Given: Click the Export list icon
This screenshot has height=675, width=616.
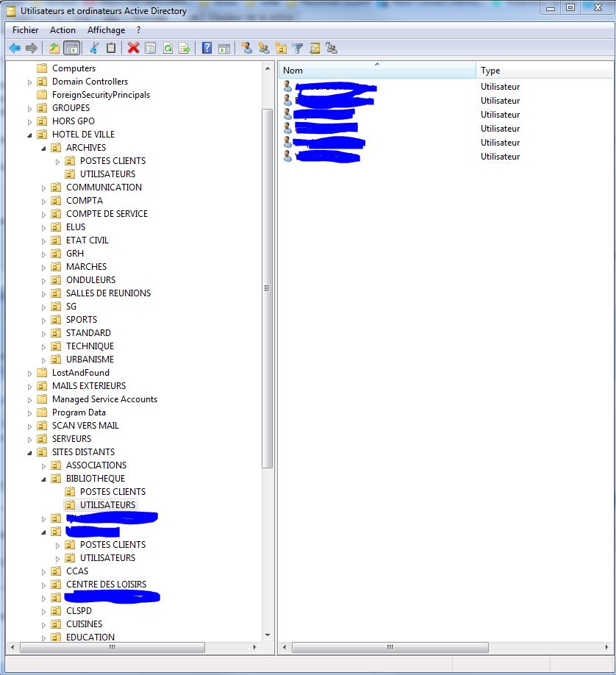Looking at the screenshot, I should point(185,49).
